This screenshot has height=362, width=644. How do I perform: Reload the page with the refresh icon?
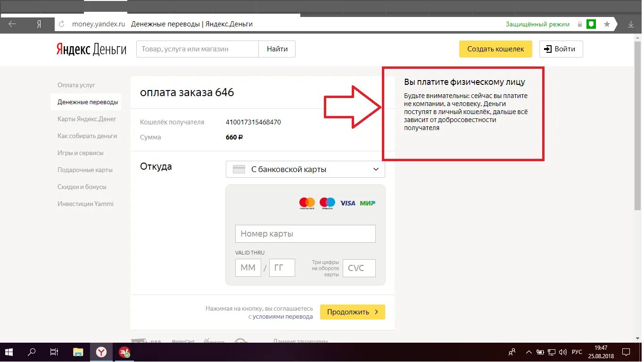[x=61, y=24]
